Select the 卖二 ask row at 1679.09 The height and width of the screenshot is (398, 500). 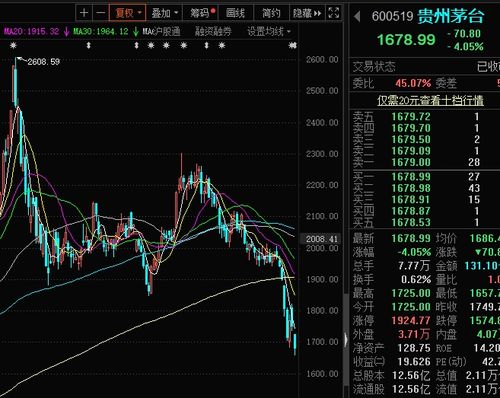click(x=424, y=151)
